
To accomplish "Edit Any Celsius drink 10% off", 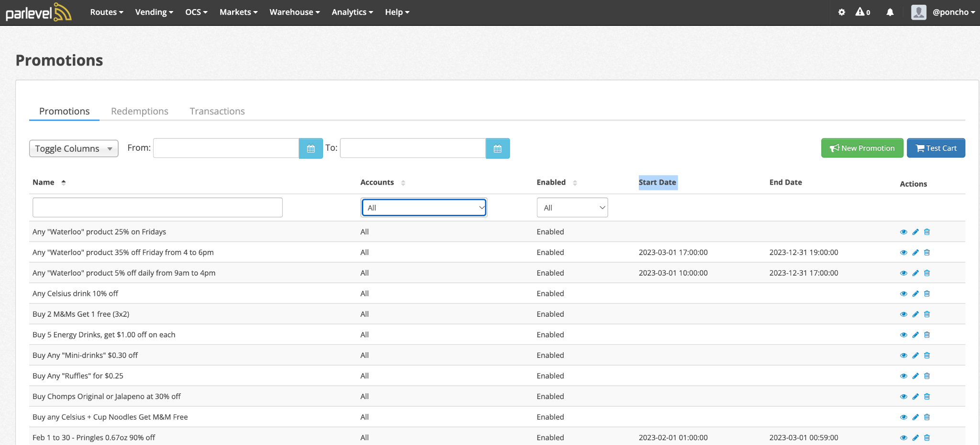I will [915, 293].
